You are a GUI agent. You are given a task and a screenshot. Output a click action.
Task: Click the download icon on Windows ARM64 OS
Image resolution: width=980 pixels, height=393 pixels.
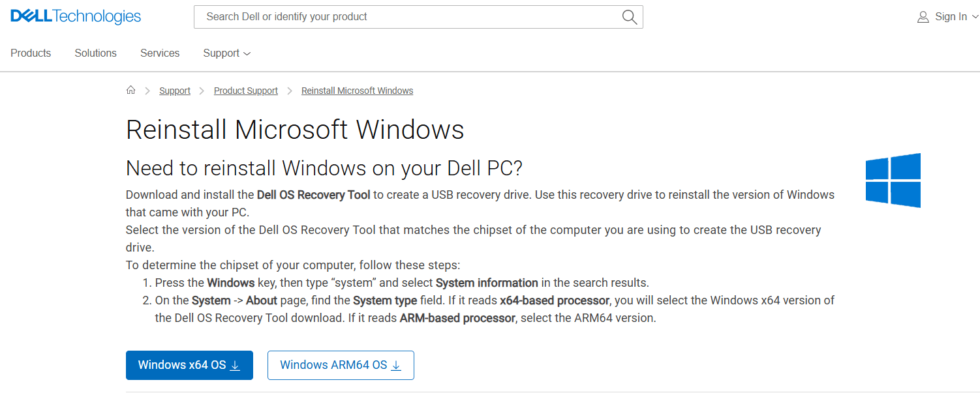[395, 366]
